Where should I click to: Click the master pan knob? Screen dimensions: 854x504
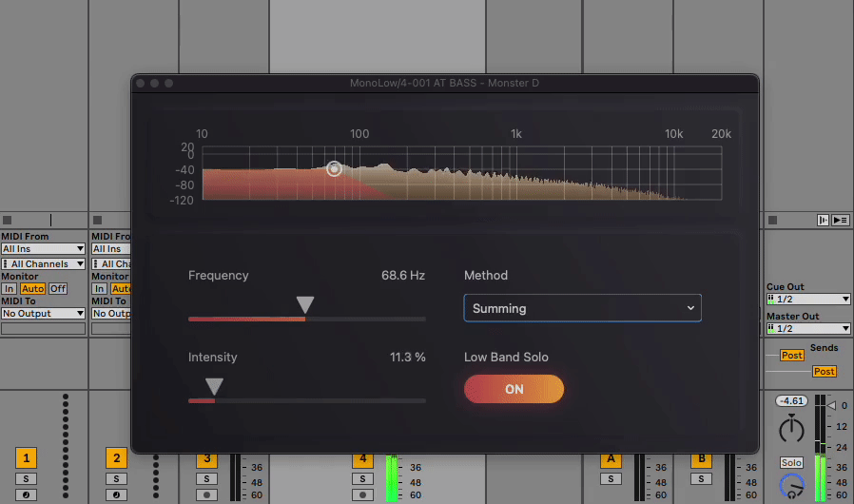791,430
